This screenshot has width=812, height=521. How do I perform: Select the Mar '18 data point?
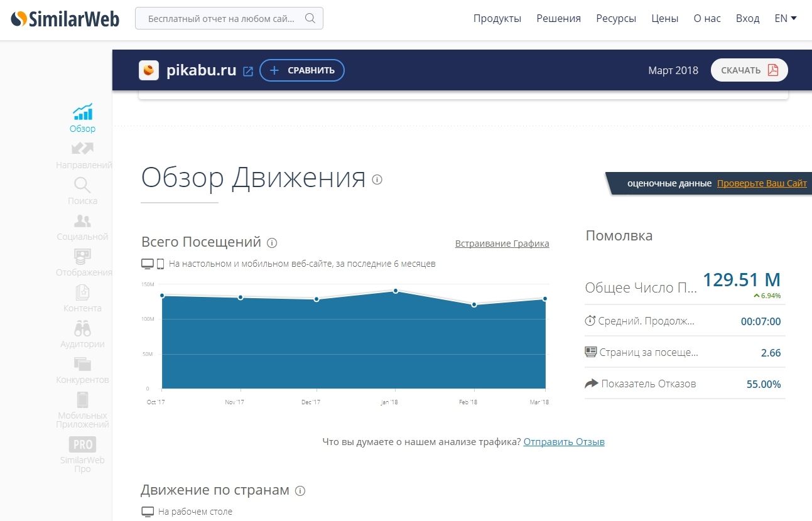click(x=545, y=299)
